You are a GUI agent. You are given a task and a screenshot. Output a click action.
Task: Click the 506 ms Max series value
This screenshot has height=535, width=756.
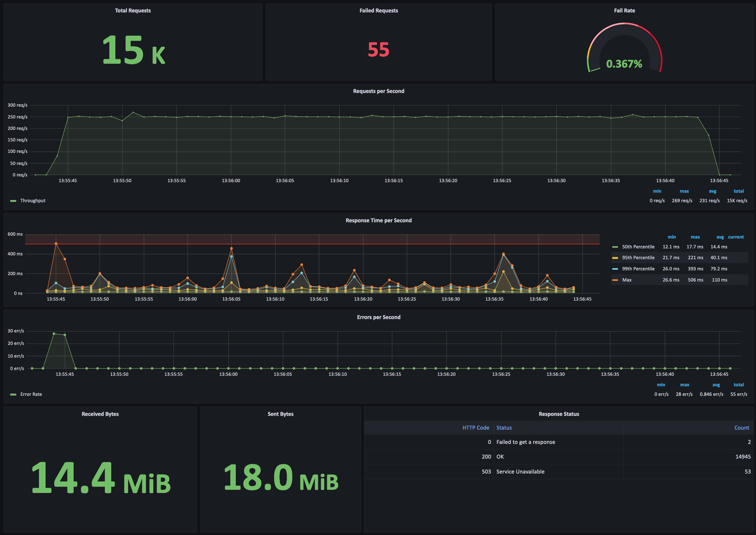(x=695, y=280)
